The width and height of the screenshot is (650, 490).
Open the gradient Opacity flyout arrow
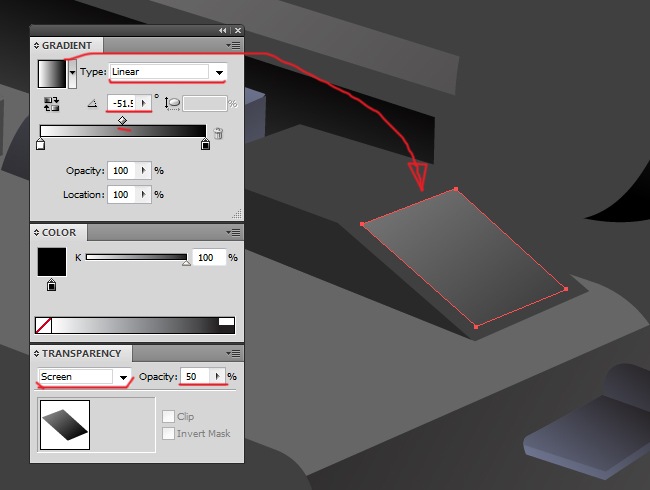pos(144,171)
